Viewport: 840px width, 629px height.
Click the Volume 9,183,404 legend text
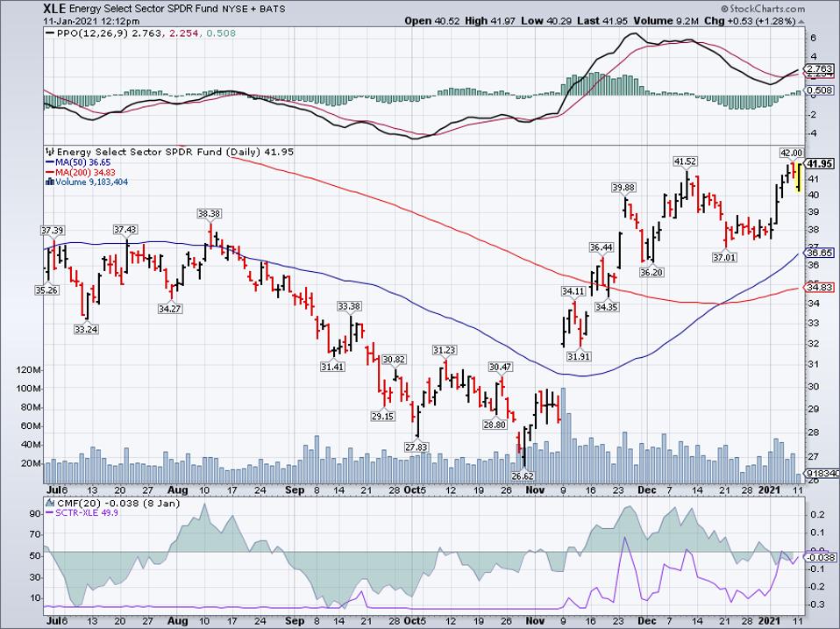91,182
